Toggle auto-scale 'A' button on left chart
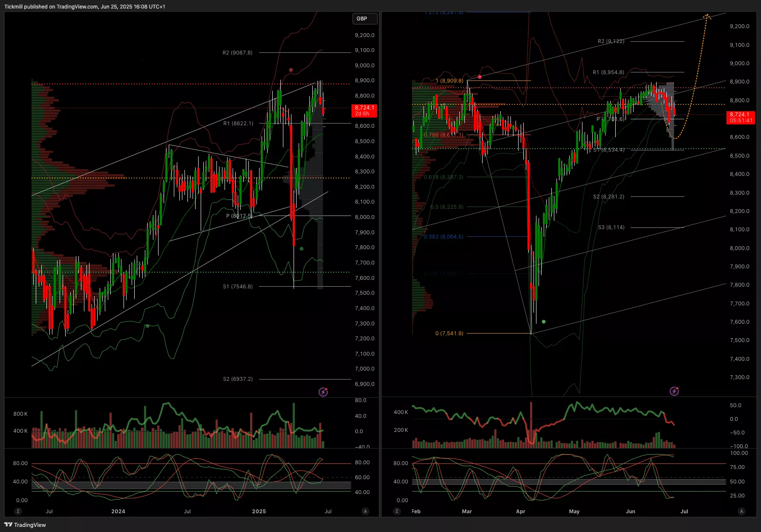The height and width of the screenshot is (532, 761). (365, 511)
